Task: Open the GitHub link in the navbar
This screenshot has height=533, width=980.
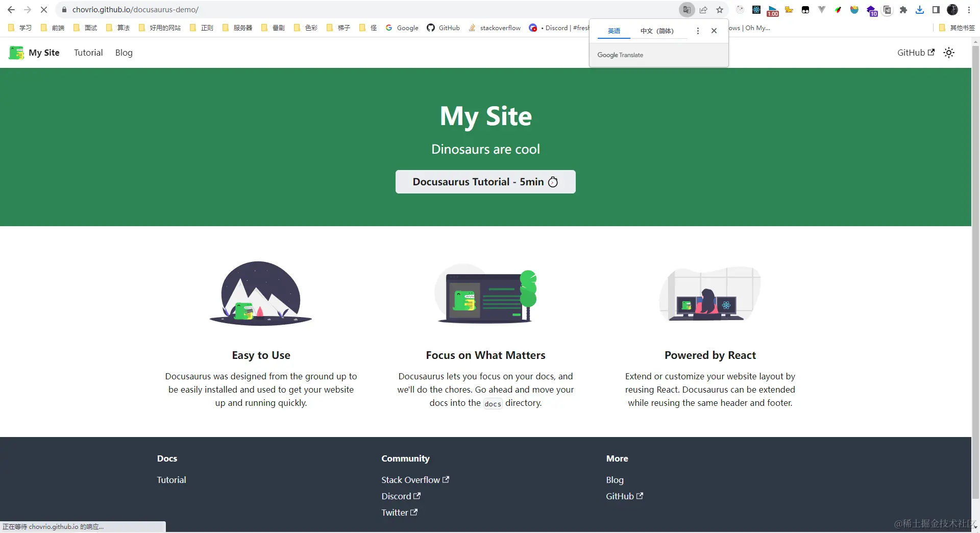Action: point(916,53)
